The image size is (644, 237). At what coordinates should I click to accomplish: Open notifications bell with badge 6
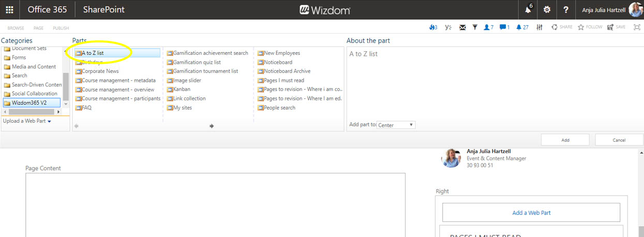click(528, 10)
